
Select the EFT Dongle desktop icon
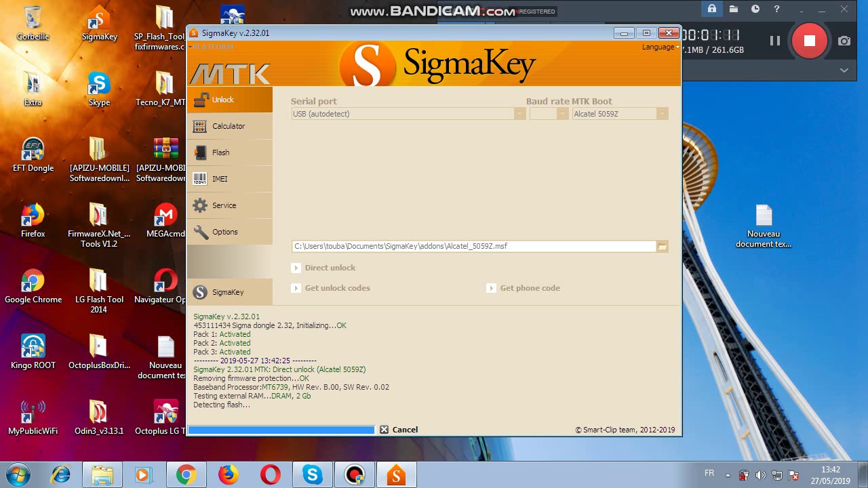[33, 155]
